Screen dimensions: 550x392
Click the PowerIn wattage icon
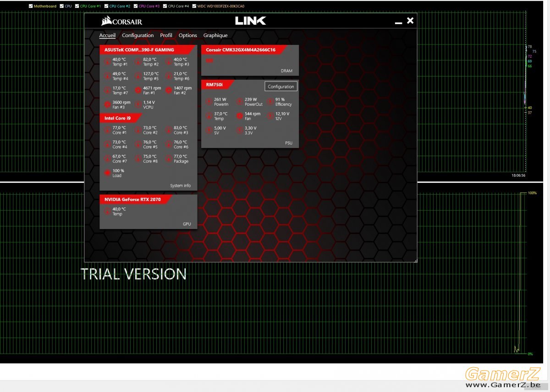209,102
